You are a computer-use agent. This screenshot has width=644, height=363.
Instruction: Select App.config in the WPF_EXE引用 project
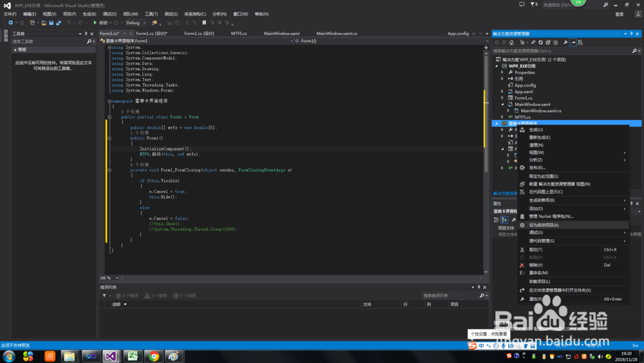point(525,85)
